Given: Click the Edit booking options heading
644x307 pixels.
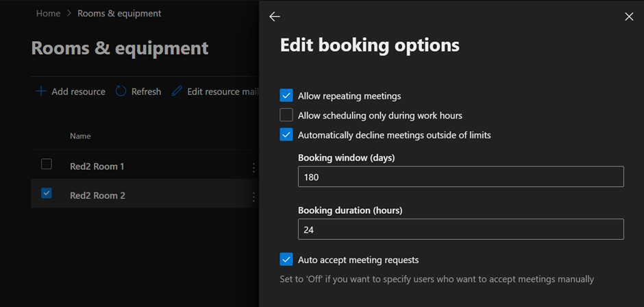Looking at the screenshot, I should tap(370, 45).
